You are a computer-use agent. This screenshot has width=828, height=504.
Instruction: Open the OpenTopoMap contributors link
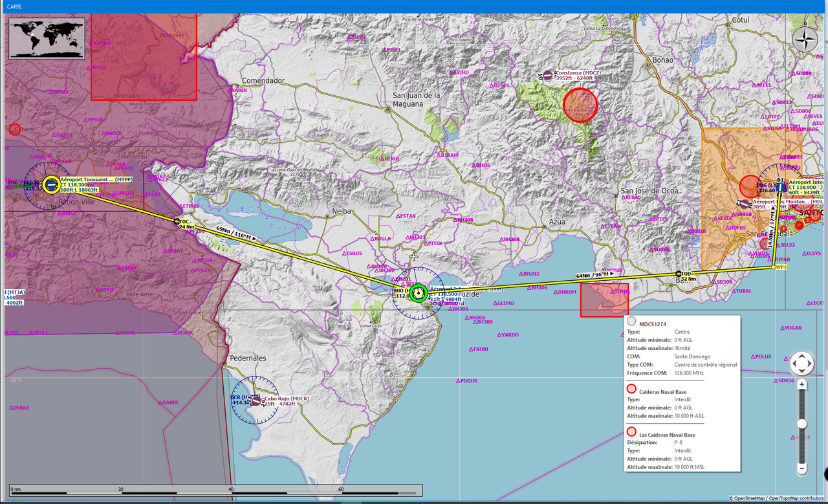click(x=797, y=498)
